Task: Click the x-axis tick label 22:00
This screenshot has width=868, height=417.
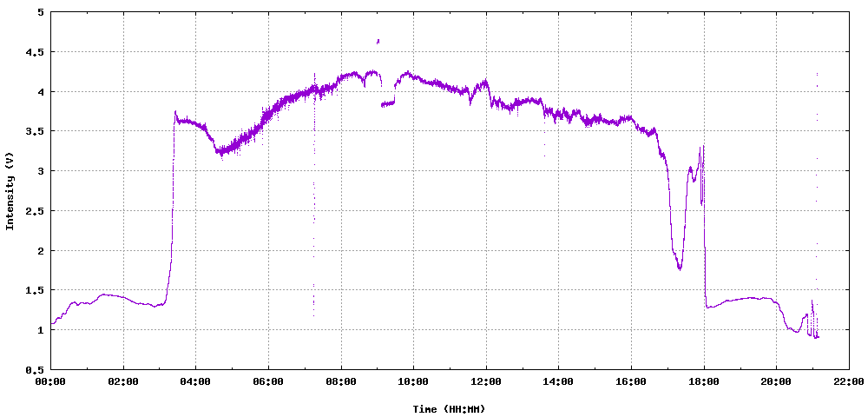Action: tap(849, 381)
